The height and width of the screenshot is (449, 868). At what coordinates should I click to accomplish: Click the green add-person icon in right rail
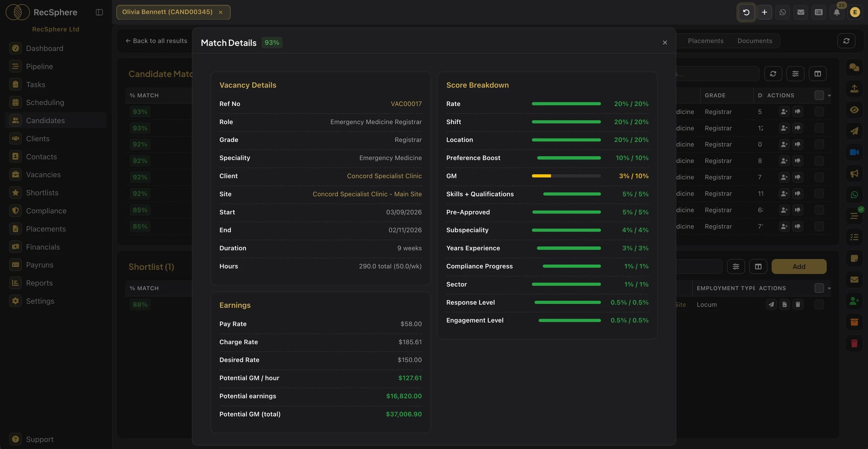[854, 301]
